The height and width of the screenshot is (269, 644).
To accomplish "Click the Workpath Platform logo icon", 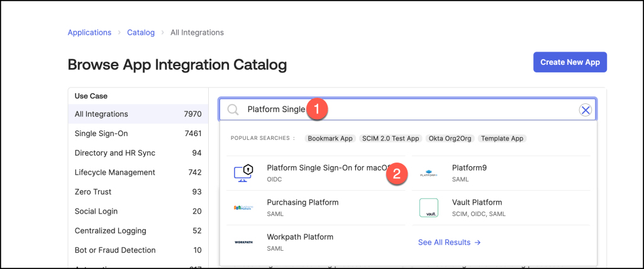I will [242, 242].
